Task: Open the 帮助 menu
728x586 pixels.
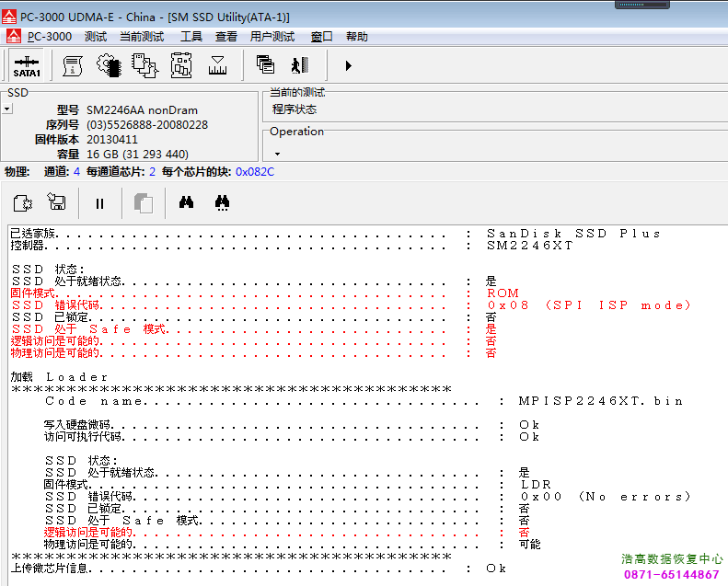Action: coord(357,37)
